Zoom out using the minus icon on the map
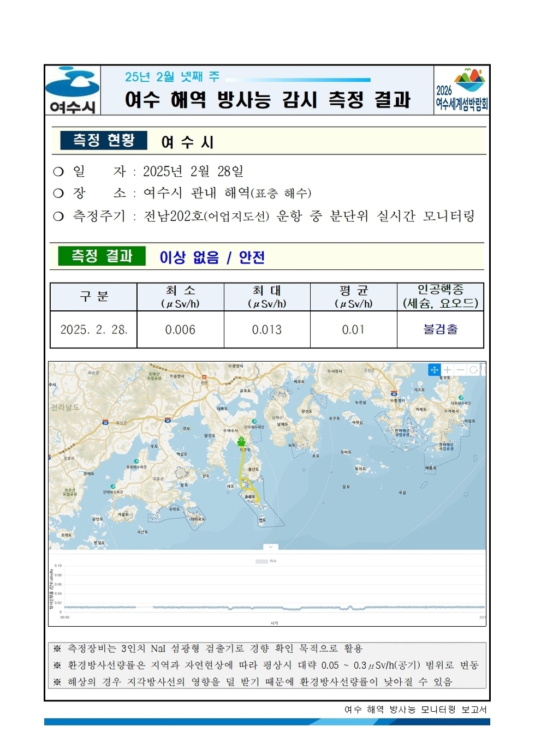Screen dimensions: 535x756 (x=460, y=370)
